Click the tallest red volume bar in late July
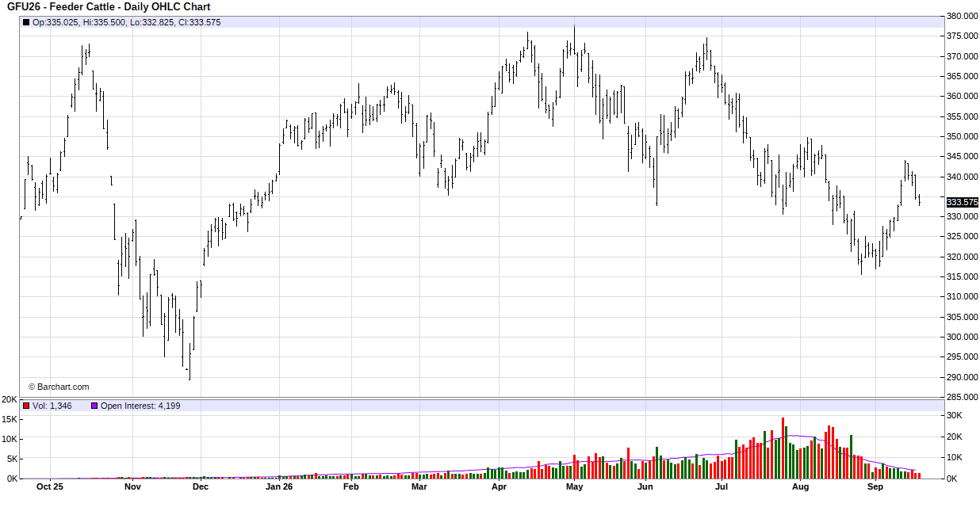This screenshot has height=511, width=980. coord(783,448)
